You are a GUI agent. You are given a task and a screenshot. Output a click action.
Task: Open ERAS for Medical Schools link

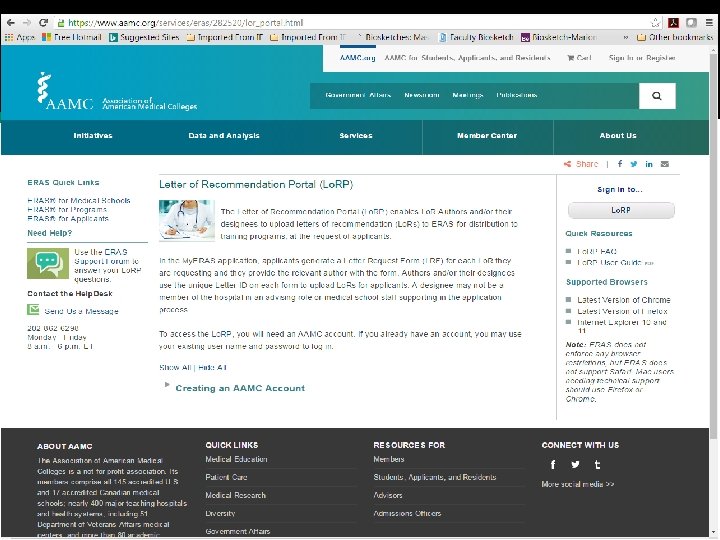79,200
